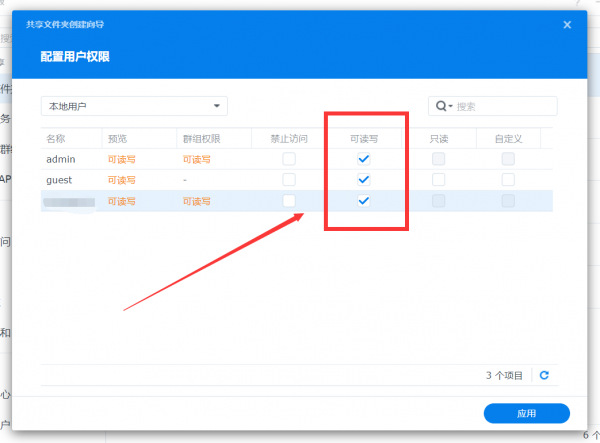Screen dimensions: 600x443
Task: Check 只读 for admin
Action: click(439, 159)
